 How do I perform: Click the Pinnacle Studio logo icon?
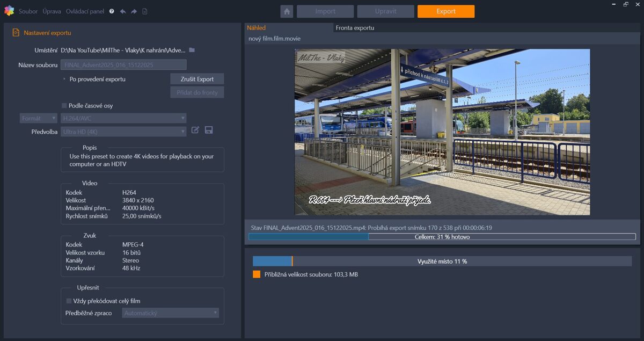pos(9,11)
